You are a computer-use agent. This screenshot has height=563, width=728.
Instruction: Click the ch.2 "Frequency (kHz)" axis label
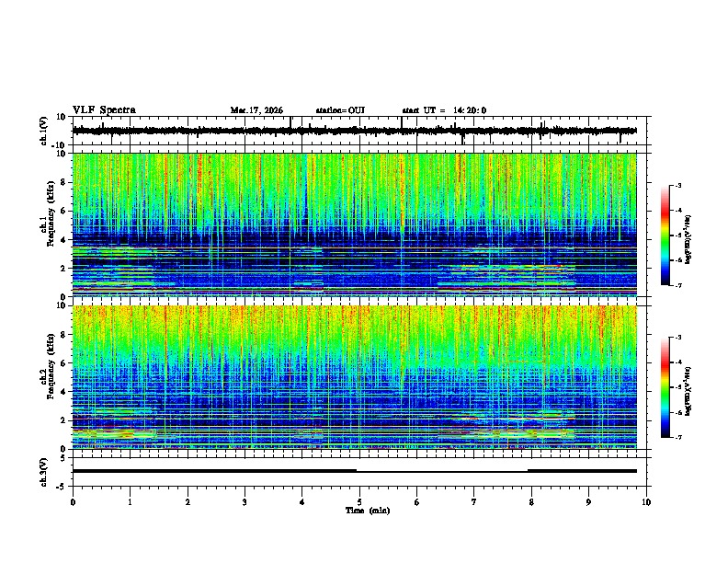[x=51, y=366]
